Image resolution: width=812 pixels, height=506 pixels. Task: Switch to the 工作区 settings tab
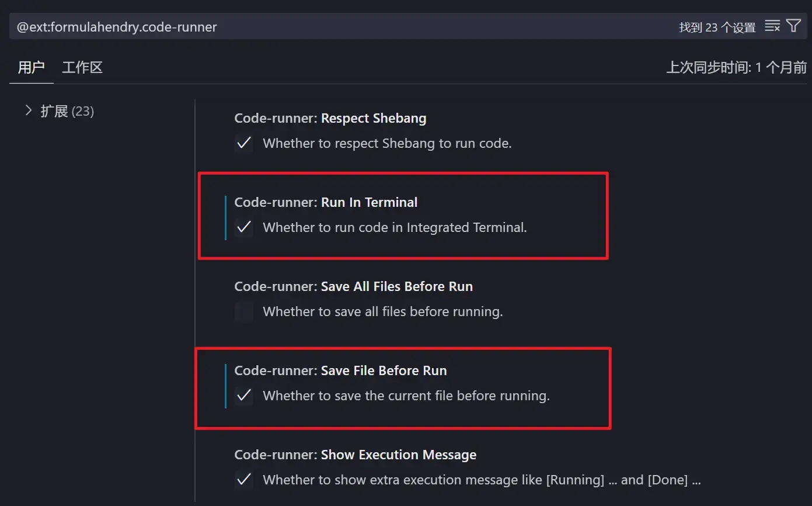[82, 67]
